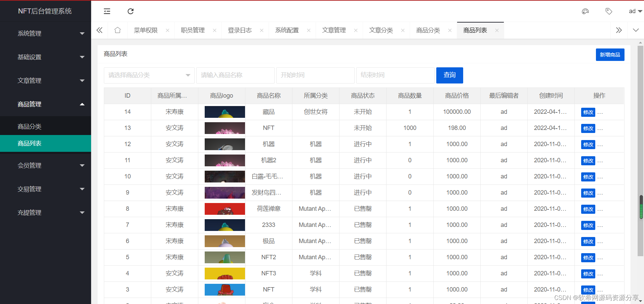Click the logo thumbnail for product 荷莲禅意
The width and height of the screenshot is (644, 304).
225,209
